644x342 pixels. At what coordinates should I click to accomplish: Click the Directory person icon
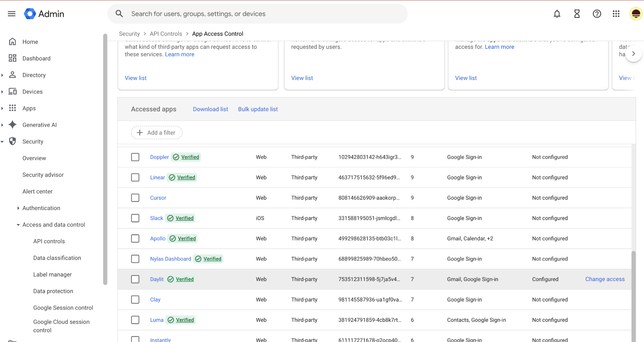(x=13, y=75)
